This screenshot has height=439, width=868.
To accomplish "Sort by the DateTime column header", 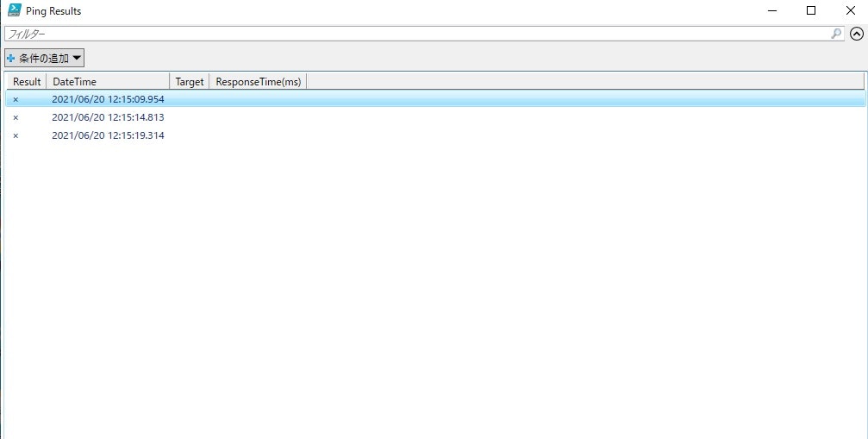I will click(108, 81).
